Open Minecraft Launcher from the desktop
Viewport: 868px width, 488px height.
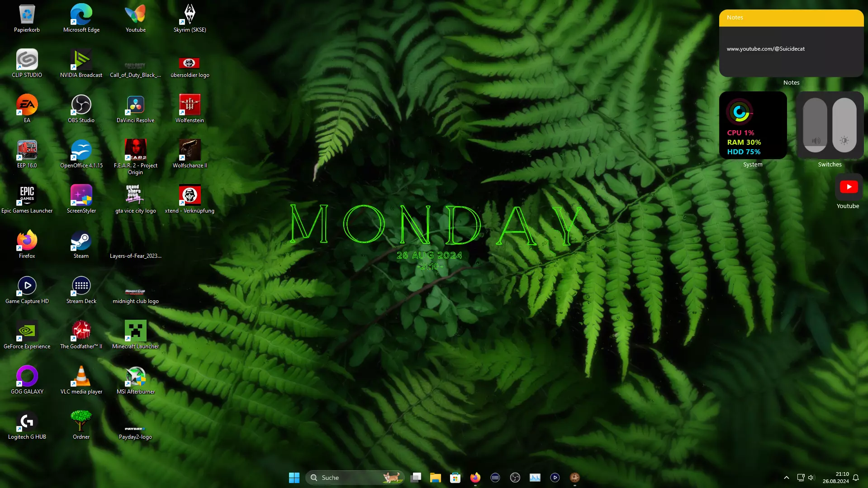[x=136, y=335]
